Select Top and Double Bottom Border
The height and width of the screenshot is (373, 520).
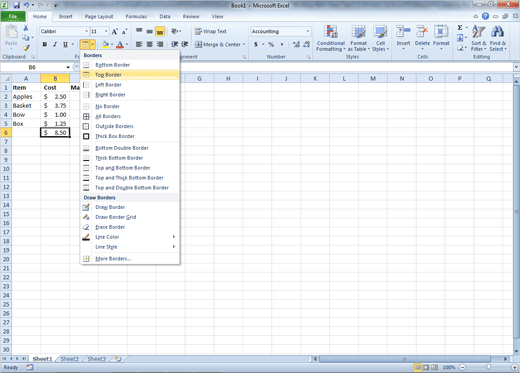pos(130,188)
